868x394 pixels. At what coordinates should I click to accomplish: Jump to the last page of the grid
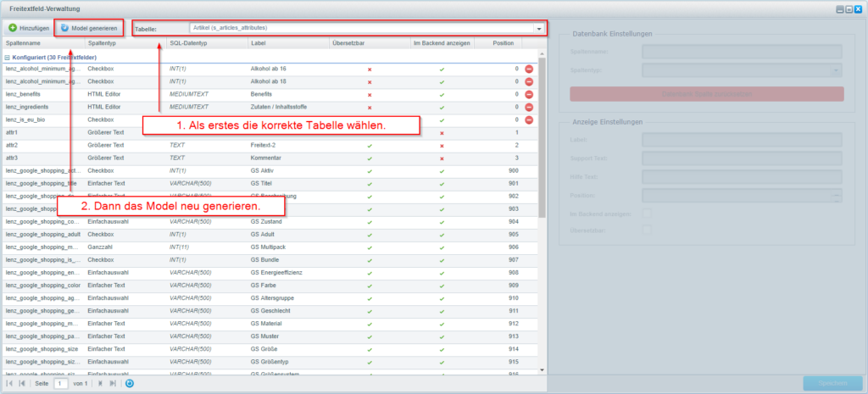pyautogui.click(x=113, y=384)
